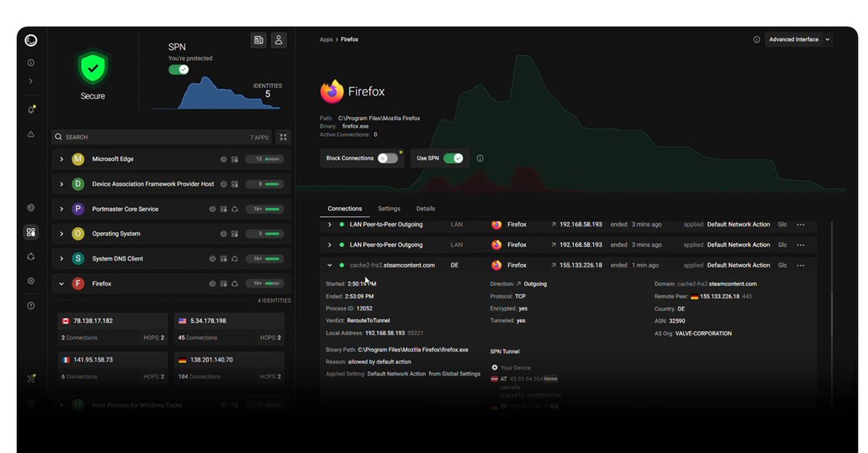Viewport: 868px width, 453px height.
Task: Click the SPN status icon in the Firefox row
Action: coord(235,284)
